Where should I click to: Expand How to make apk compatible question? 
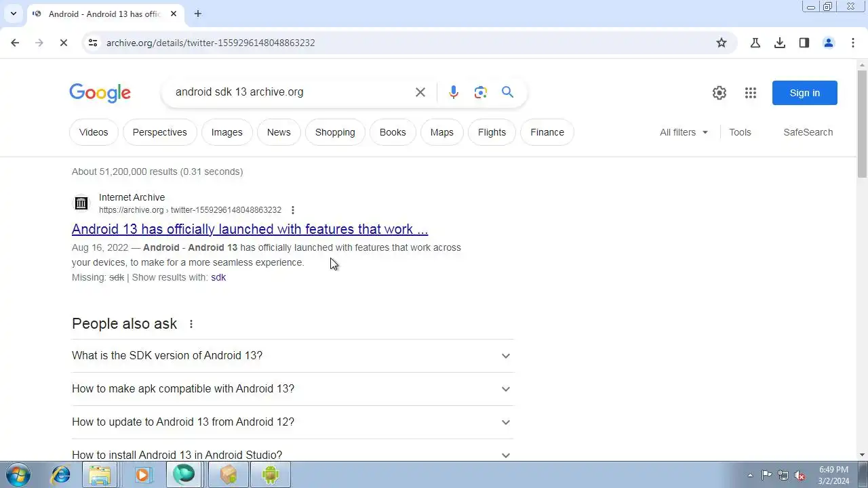pos(293,389)
